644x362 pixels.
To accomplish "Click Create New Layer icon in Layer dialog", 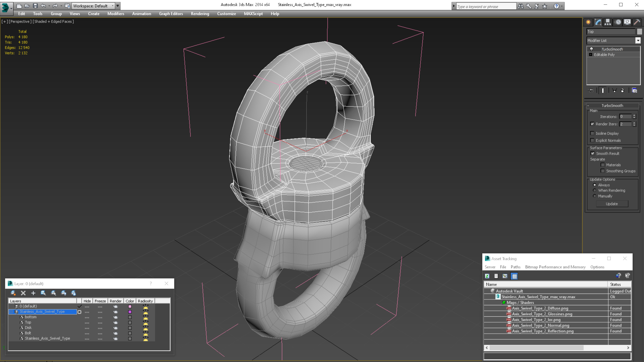I will 13,293.
